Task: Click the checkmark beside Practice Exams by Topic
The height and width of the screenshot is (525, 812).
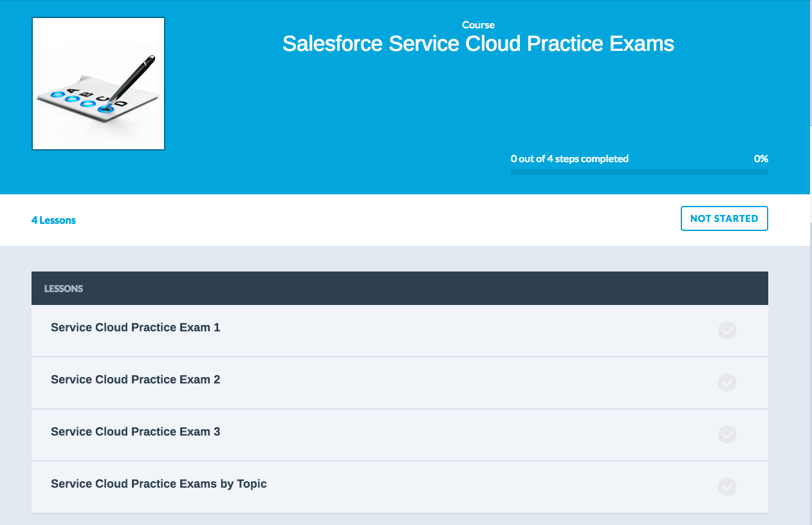Action: (x=727, y=487)
